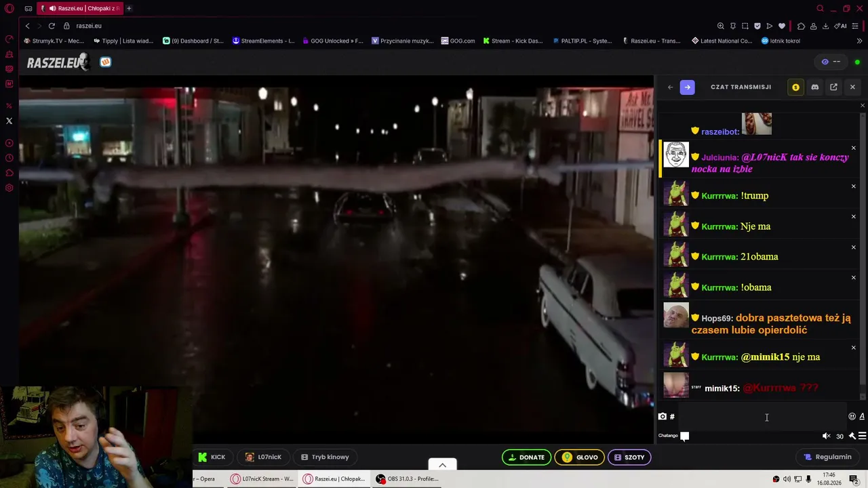868x488 pixels.
Task: Close the CZAT TRANSMISJI panel
Action: pyautogui.click(x=852, y=87)
